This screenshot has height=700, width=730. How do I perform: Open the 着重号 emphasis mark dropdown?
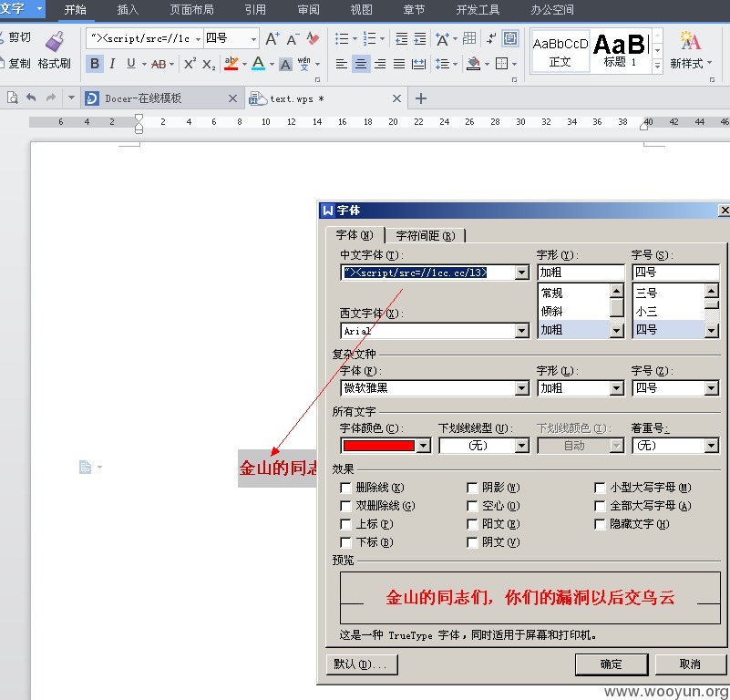(711, 446)
